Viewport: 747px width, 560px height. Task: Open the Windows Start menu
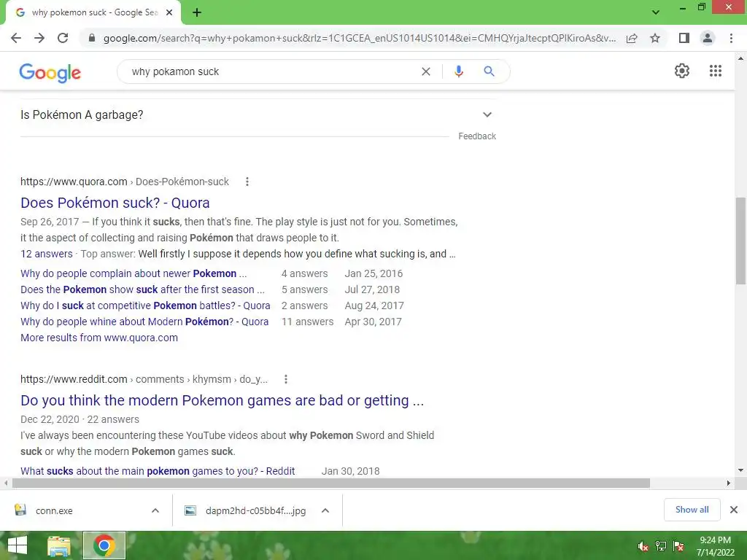point(18,545)
